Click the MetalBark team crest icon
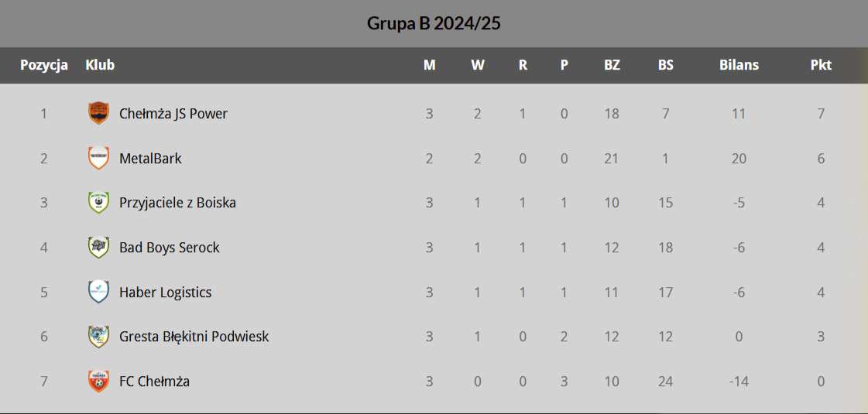This screenshot has width=868, height=414. click(x=98, y=158)
